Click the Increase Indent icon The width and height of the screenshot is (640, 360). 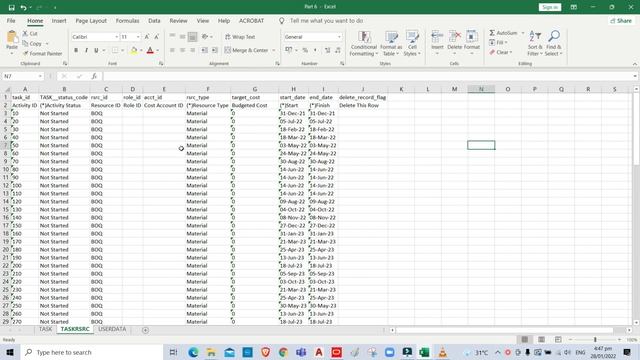pyautogui.click(x=215, y=50)
